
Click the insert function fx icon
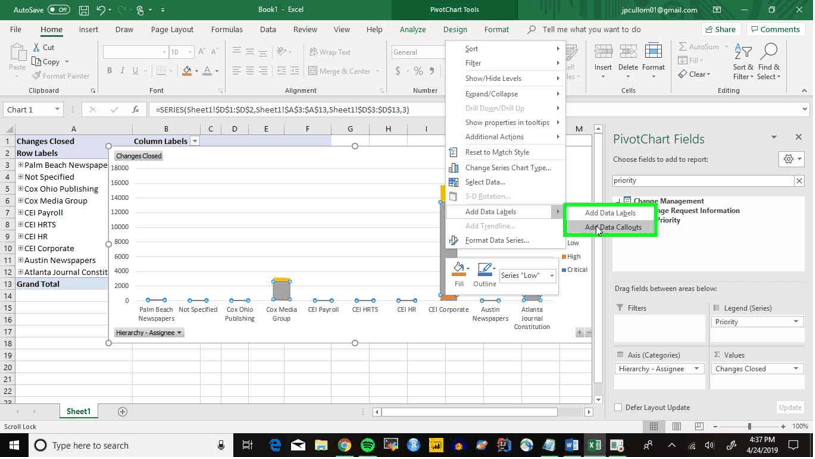(135, 110)
